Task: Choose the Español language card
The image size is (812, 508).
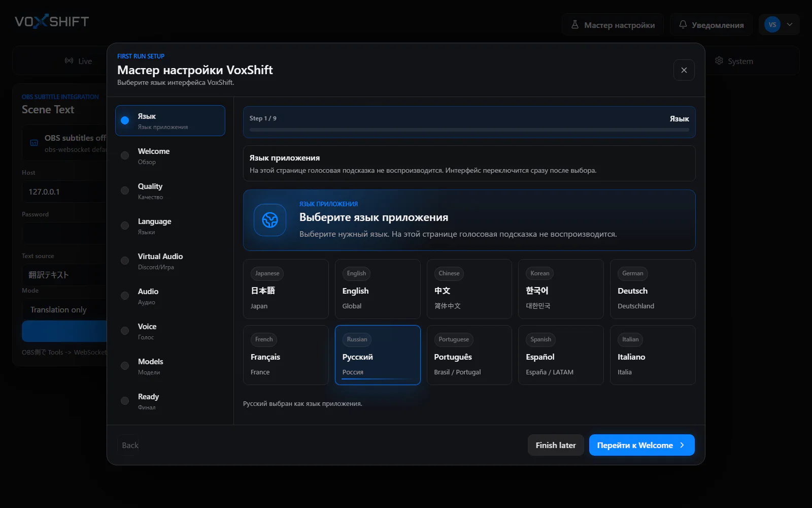Action: 561,355
